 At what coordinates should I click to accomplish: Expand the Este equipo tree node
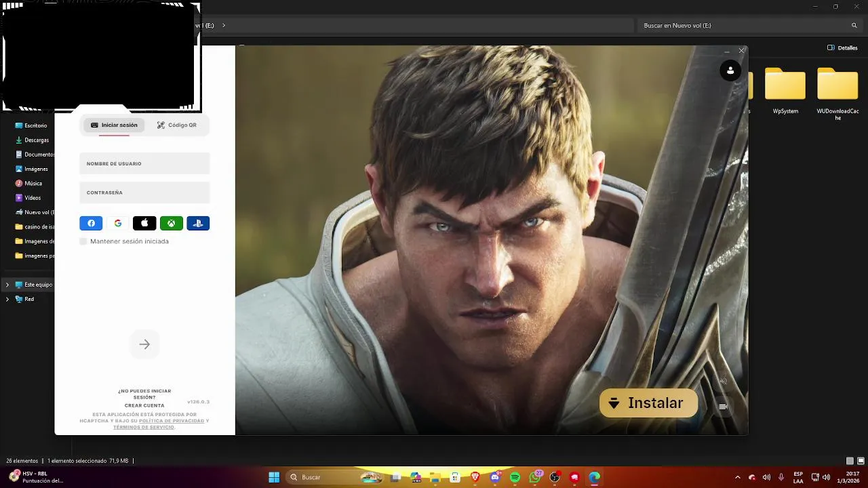point(7,285)
